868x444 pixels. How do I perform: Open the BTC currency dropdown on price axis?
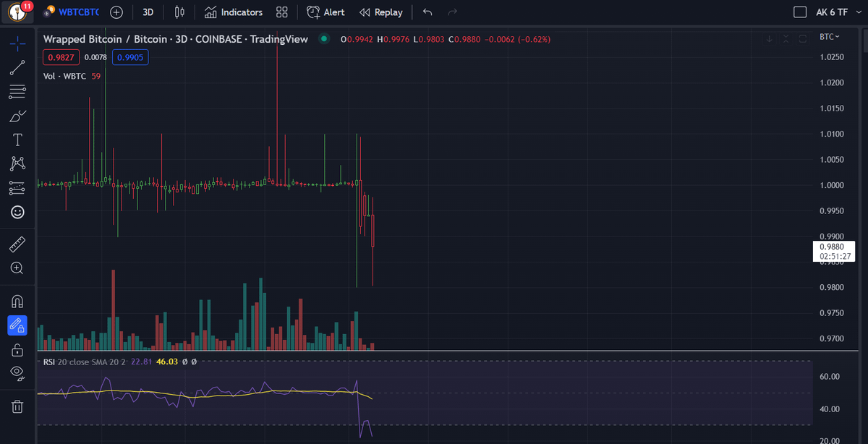[829, 36]
